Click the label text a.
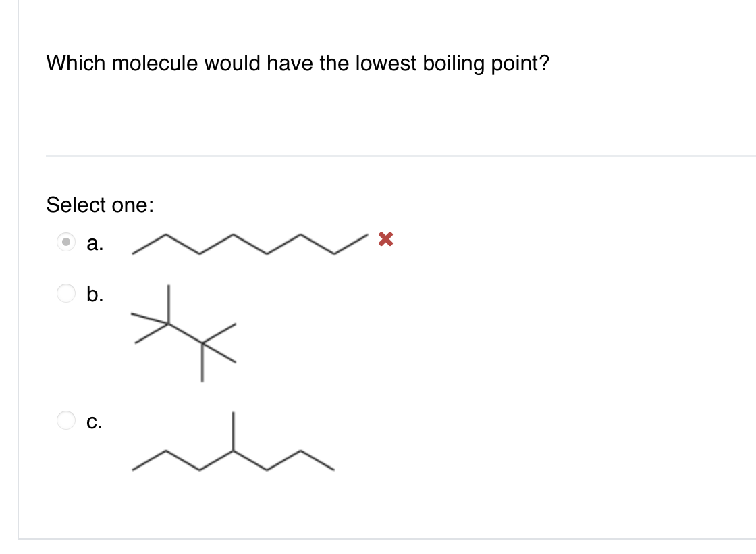This screenshot has width=756, height=554. (94, 245)
